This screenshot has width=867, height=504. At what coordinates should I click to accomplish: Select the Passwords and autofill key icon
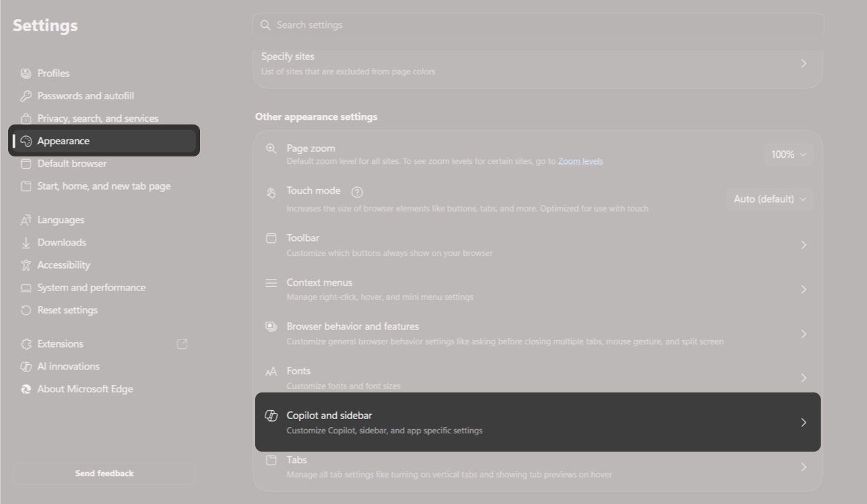click(x=25, y=95)
